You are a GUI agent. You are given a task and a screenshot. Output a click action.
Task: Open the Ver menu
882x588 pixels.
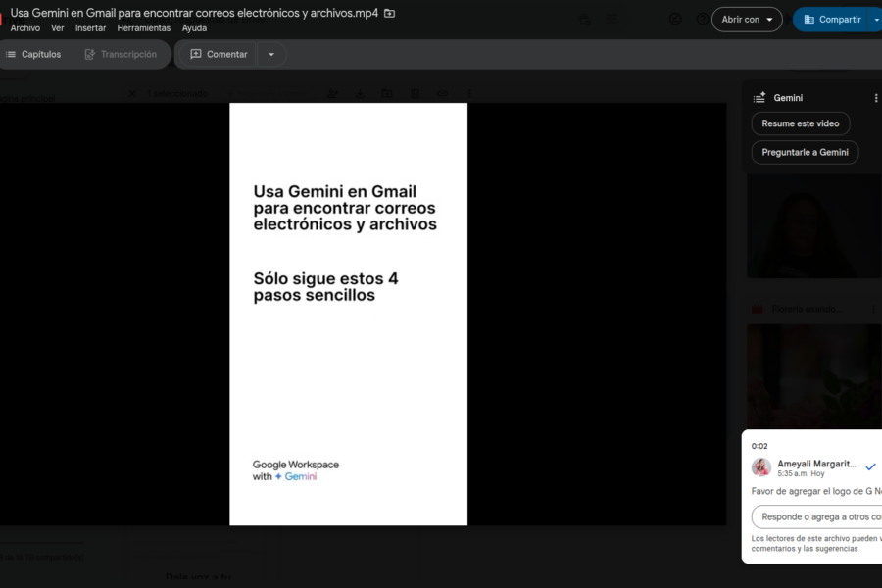(x=58, y=28)
